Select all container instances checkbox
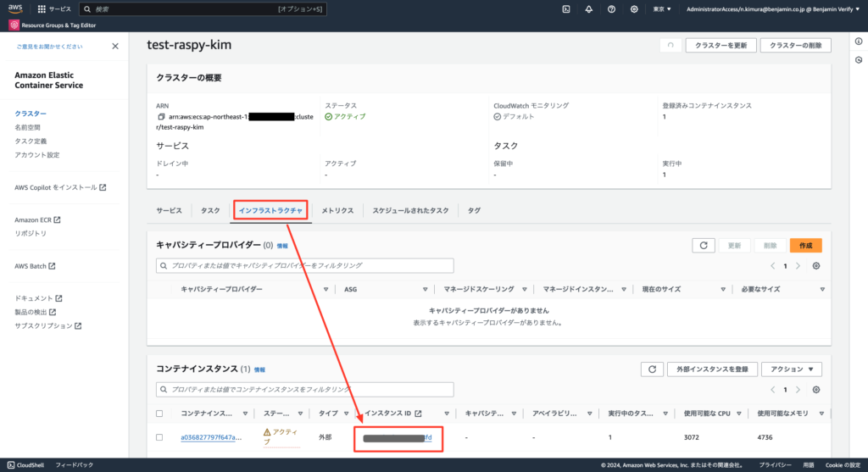868x472 pixels. [x=159, y=414]
